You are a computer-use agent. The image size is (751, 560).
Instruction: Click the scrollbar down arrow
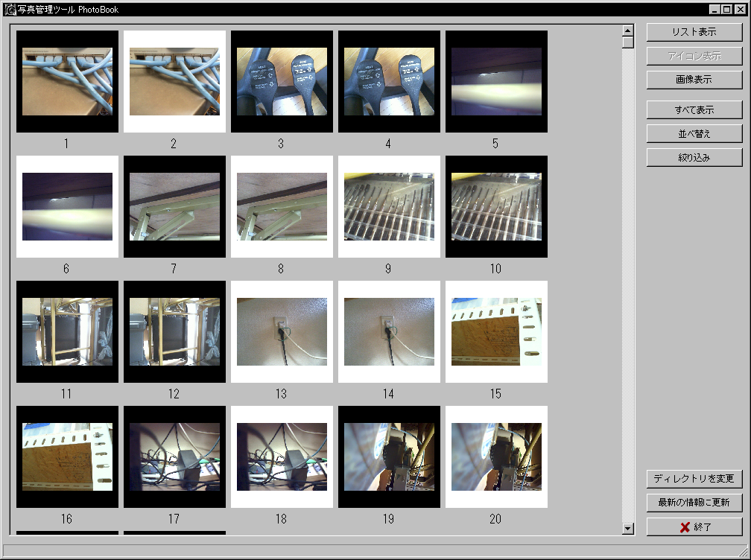(628, 529)
